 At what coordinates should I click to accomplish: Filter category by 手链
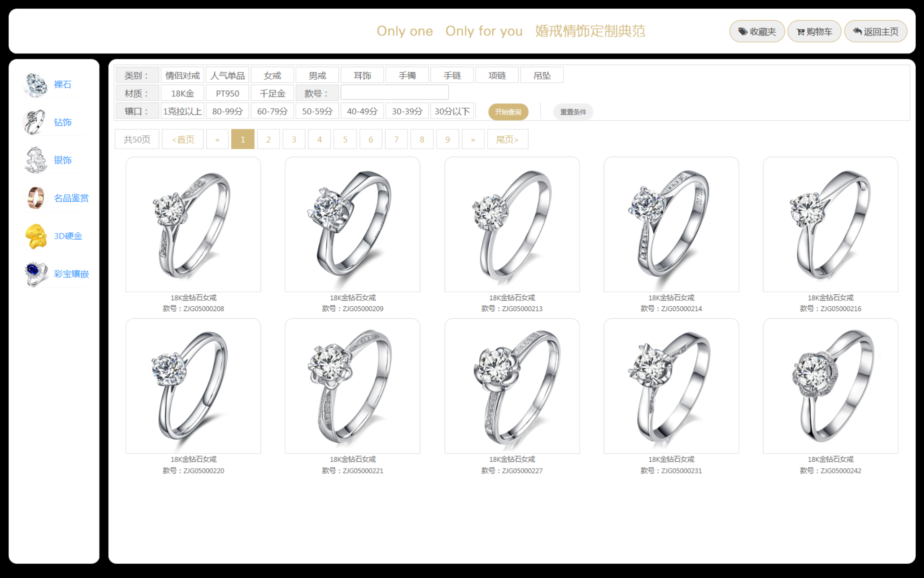click(x=452, y=75)
